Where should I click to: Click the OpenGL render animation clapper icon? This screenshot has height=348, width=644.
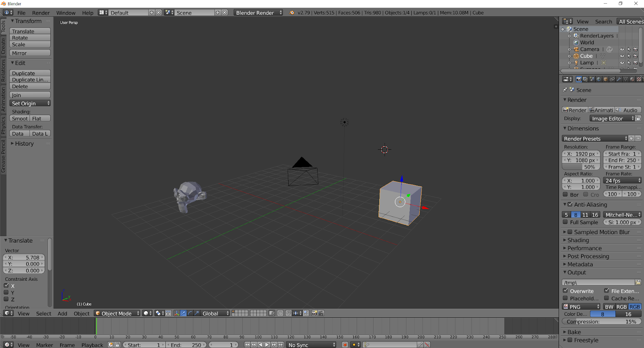(321, 313)
